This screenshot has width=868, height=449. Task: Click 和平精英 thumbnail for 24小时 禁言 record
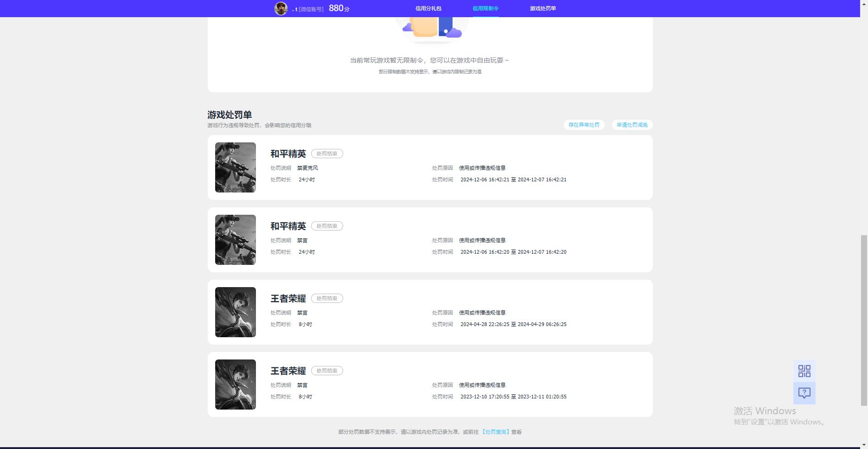click(236, 240)
